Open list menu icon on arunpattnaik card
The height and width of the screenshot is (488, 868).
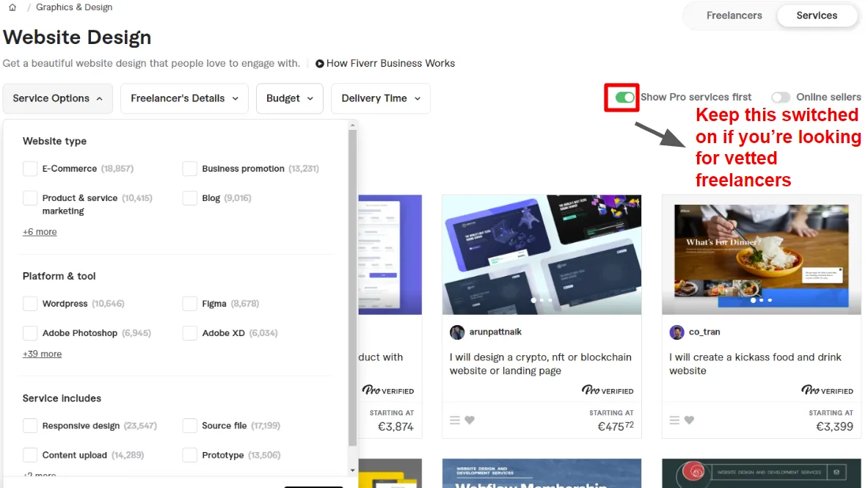pyautogui.click(x=454, y=420)
